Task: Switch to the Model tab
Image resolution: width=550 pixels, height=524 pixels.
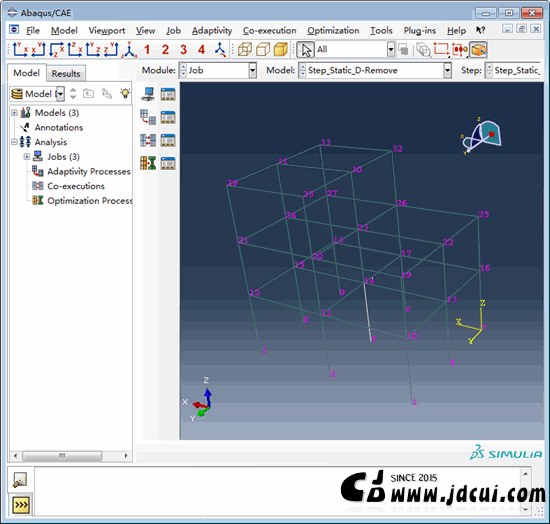Action: 27,73
